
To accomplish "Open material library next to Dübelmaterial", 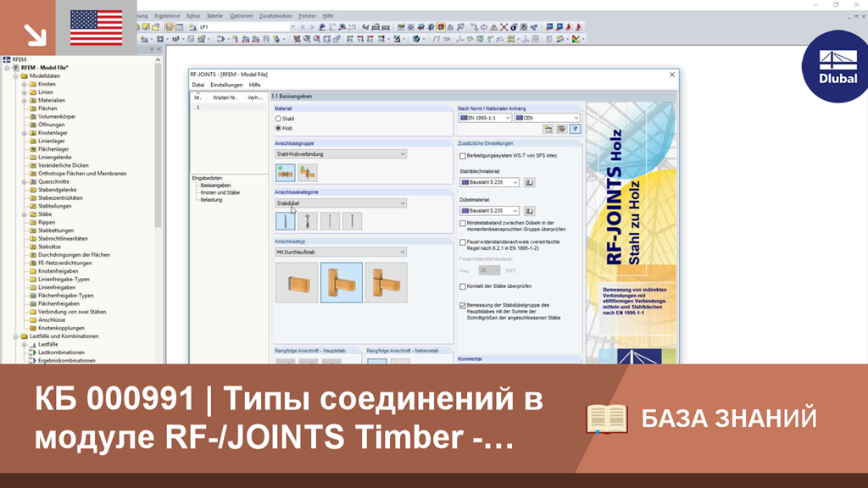I will click(529, 210).
